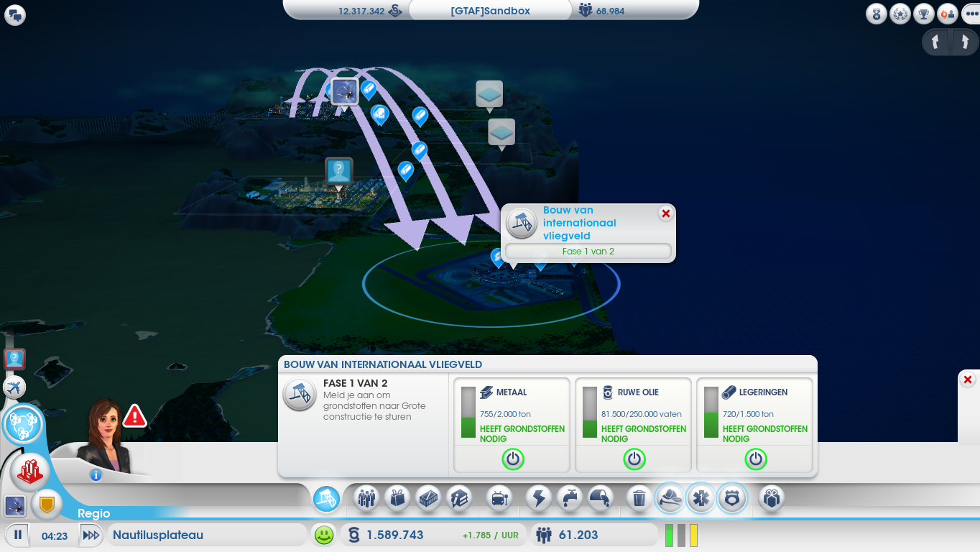Select the red city buildings icon
The height and width of the screenshot is (552, 980).
(x=29, y=471)
